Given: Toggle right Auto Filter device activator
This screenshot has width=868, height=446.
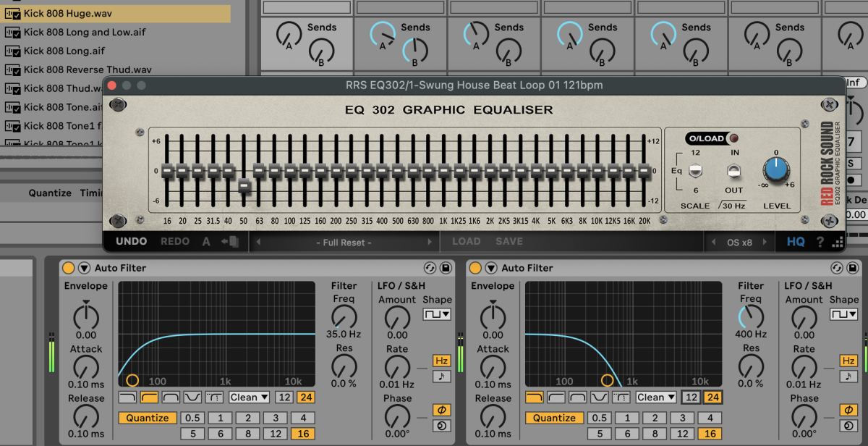Looking at the screenshot, I should point(475,268).
